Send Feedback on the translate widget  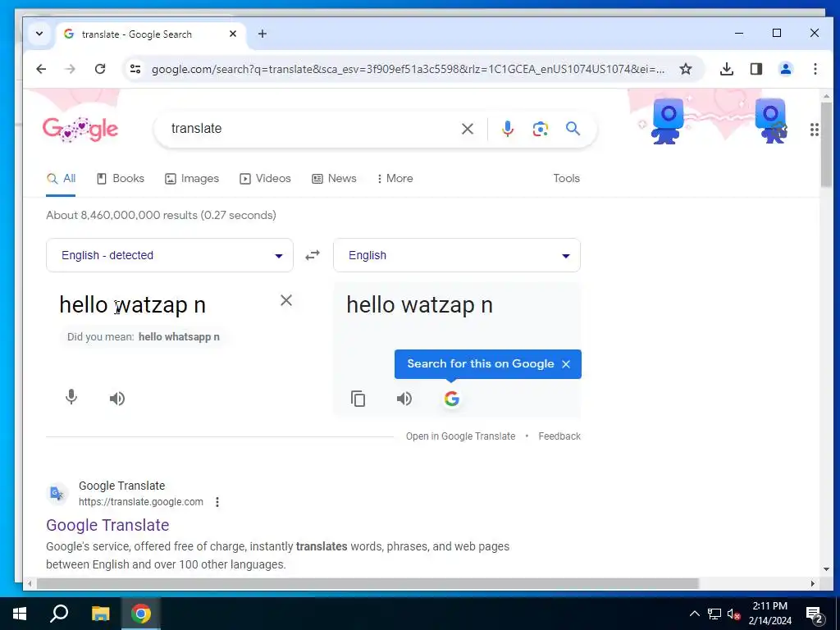[559, 436]
